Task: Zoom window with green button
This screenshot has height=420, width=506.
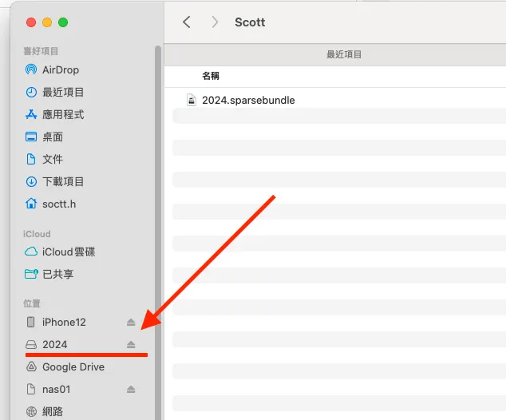Action: click(x=63, y=22)
